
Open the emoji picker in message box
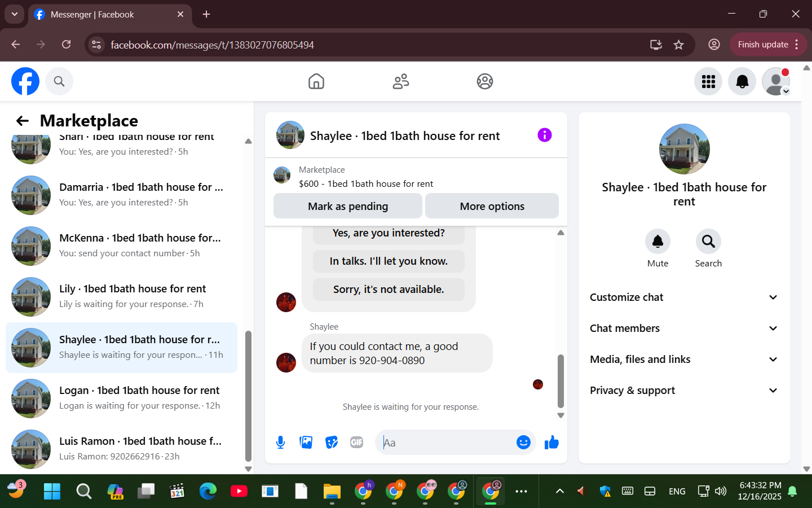click(x=523, y=443)
